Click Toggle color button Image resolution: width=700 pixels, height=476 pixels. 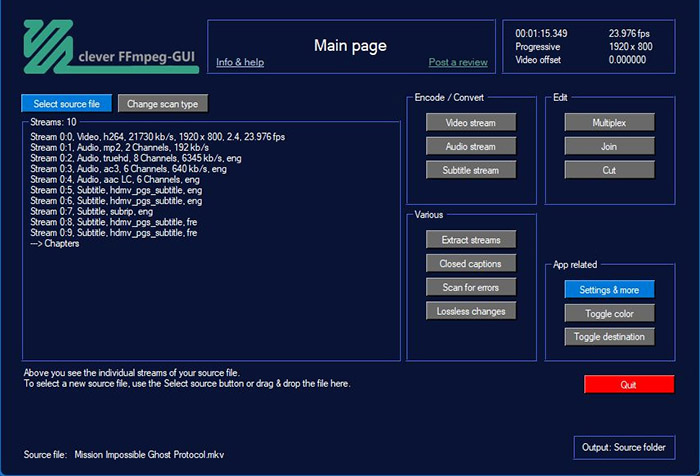coord(609,313)
